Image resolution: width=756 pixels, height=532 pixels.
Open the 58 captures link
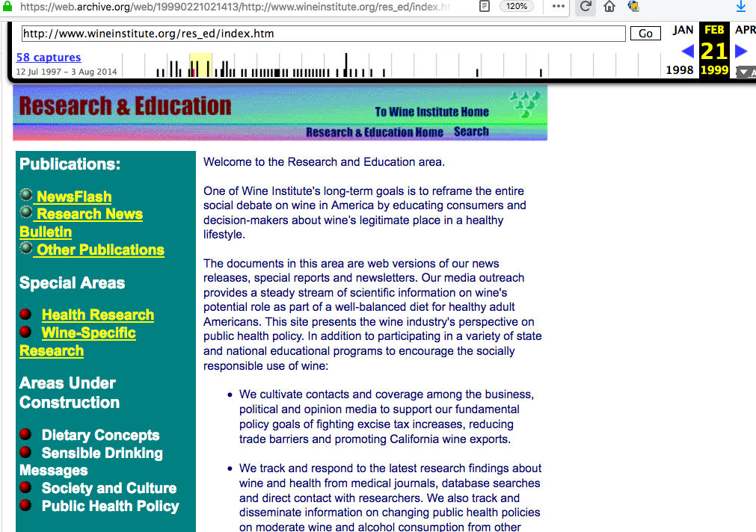click(49, 58)
